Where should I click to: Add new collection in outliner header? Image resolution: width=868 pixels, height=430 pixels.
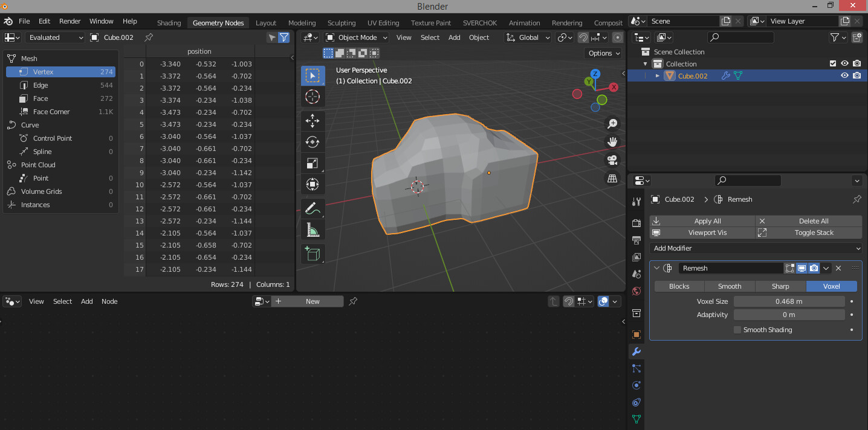tap(857, 37)
